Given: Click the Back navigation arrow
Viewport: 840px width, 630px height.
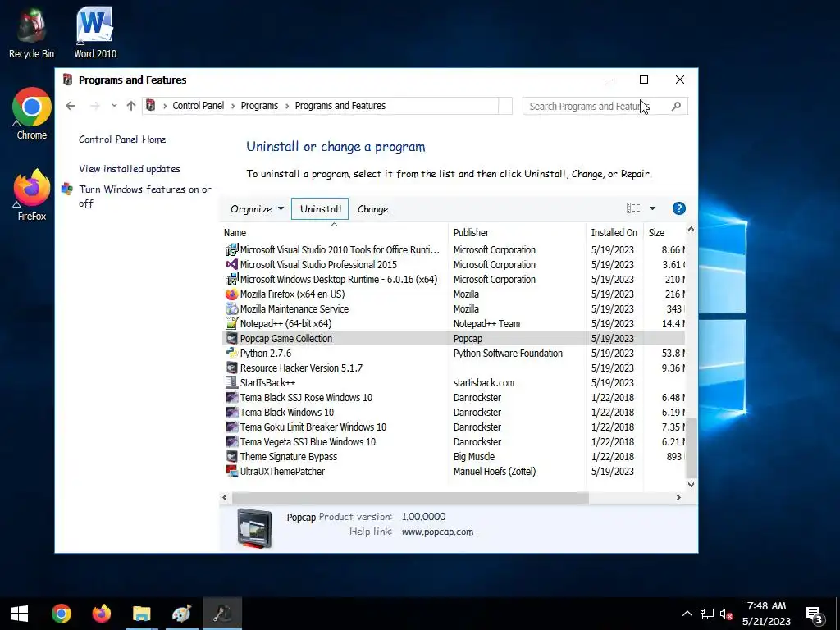Looking at the screenshot, I should [71, 106].
